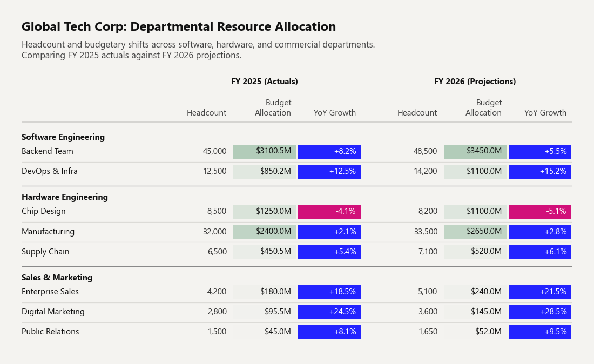Screen dimensions: 594x364
Task: Select the +21.5% Enterprise Sales projected growth cell
Action: [x=540, y=292]
